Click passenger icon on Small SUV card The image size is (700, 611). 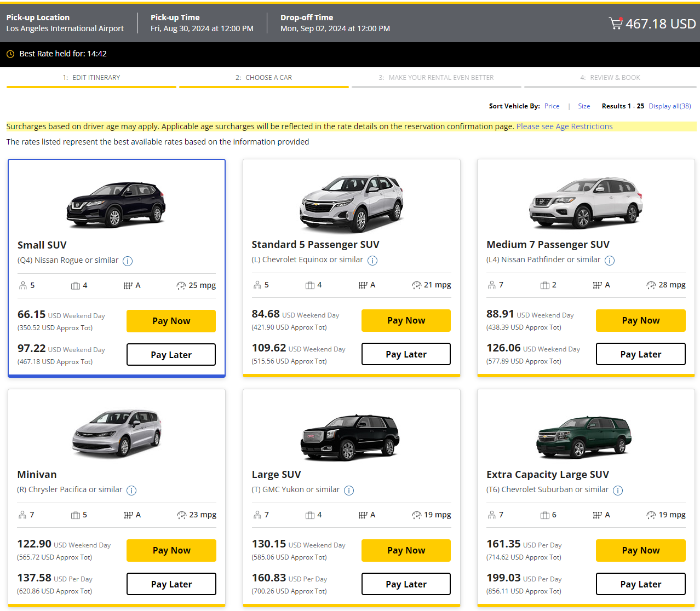click(23, 285)
